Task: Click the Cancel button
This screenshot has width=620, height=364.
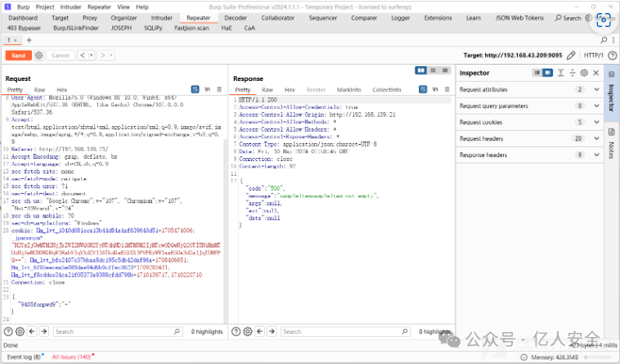Action: (x=60, y=56)
